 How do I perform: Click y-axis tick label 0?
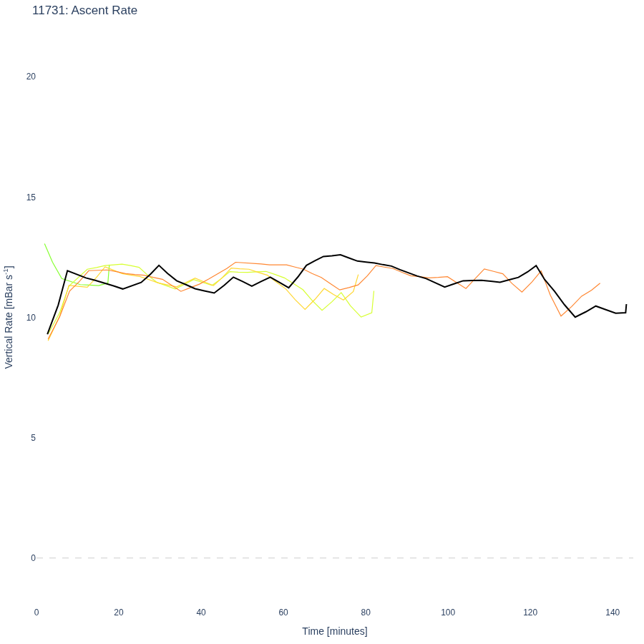coord(33,557)
